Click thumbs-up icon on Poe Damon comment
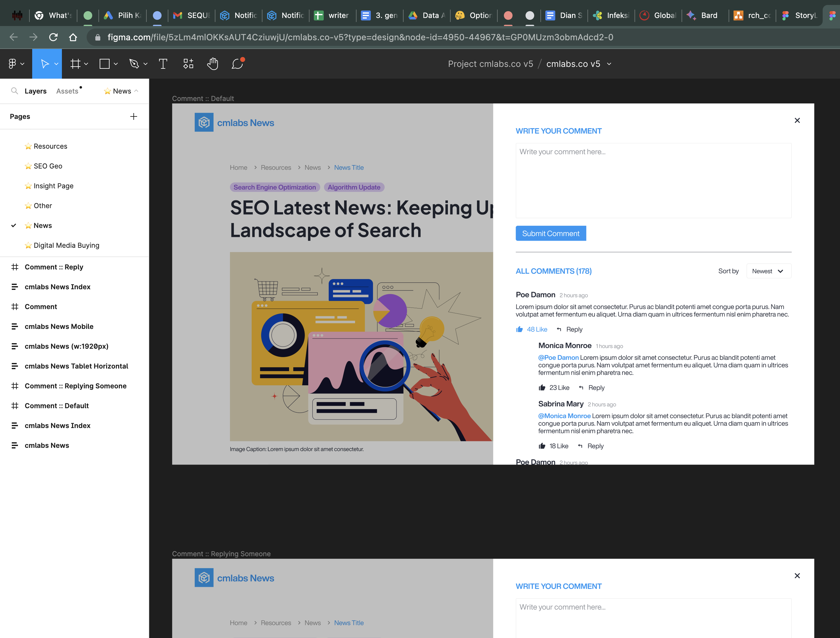This screenshot has height=638, width=840. (519, 329)
